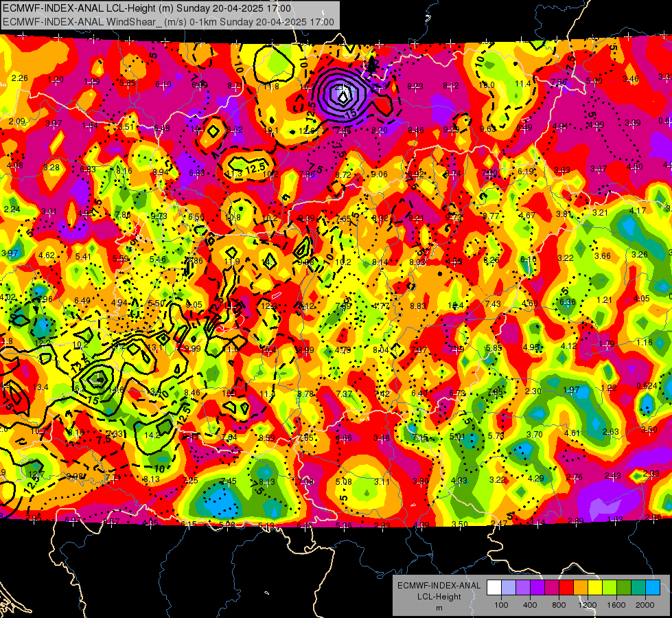Click the orange legend swatch
The image size is (672, 618).
tap(580, 587)
